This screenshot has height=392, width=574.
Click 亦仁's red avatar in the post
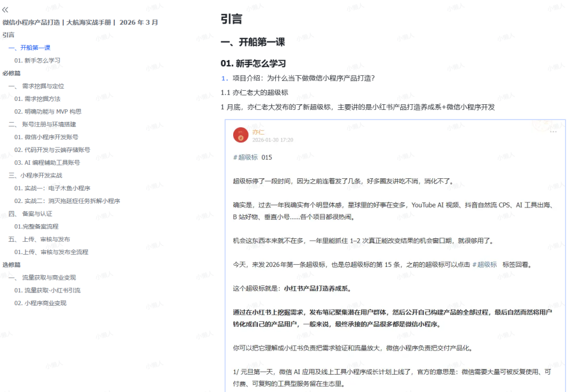pyautogui.click(x=240, y=135)
